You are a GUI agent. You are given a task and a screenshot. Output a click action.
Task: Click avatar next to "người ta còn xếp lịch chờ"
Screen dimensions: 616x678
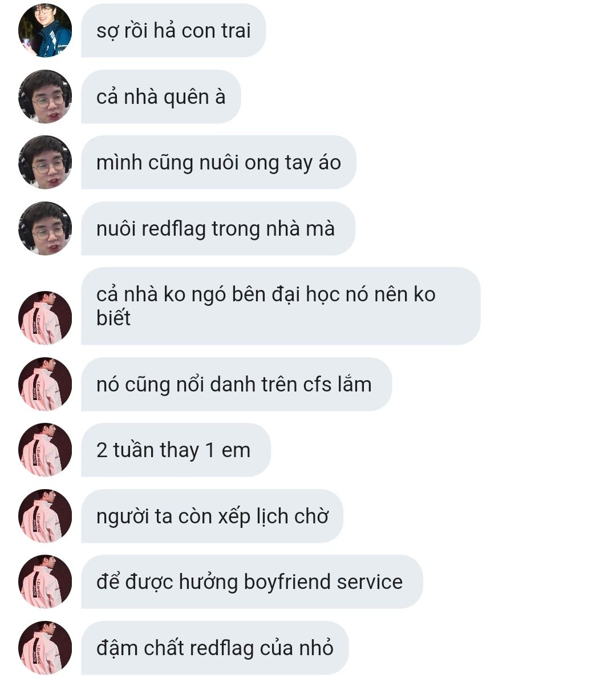click(x=45, y=516)
